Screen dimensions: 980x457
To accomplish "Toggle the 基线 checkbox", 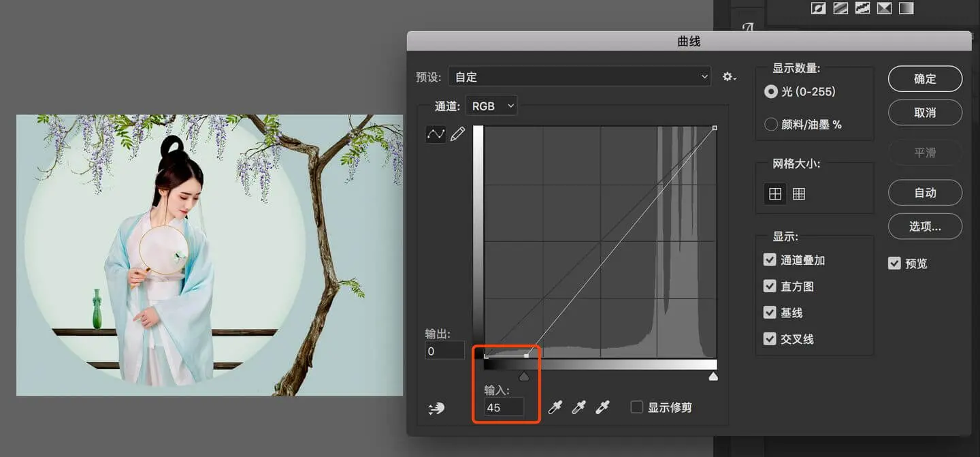I will (770, 312).
